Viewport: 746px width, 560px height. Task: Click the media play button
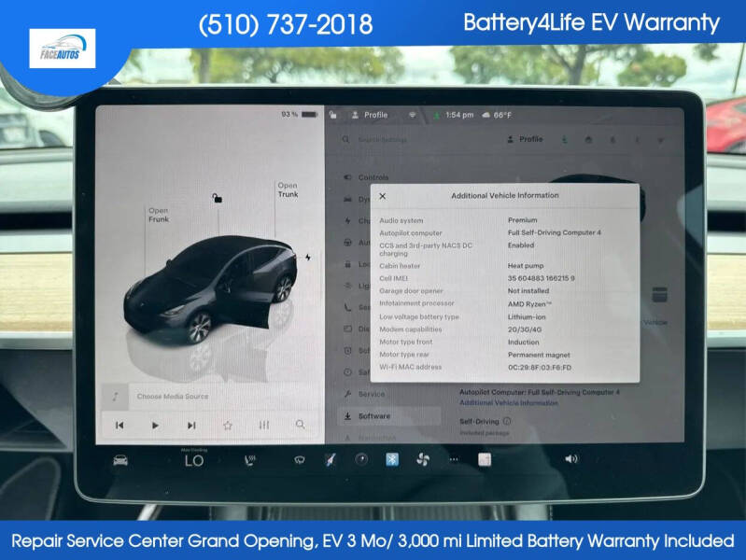click(155, 426)
